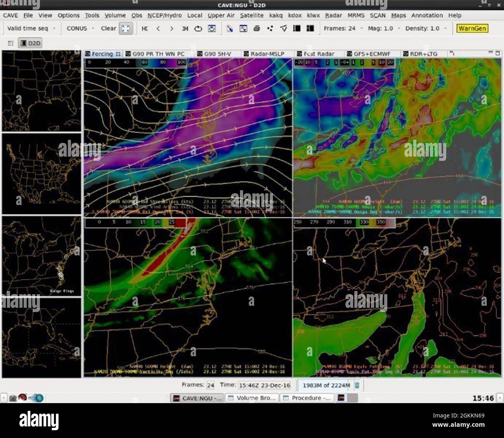Viewport: 504px width, 438px height.
Task: Launch WarnGen
Action: pos(472,28)
